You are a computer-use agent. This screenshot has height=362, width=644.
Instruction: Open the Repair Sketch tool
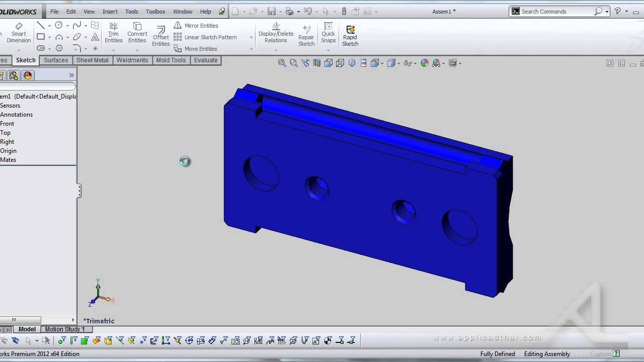pyautogui.click(x=306, y=36)
